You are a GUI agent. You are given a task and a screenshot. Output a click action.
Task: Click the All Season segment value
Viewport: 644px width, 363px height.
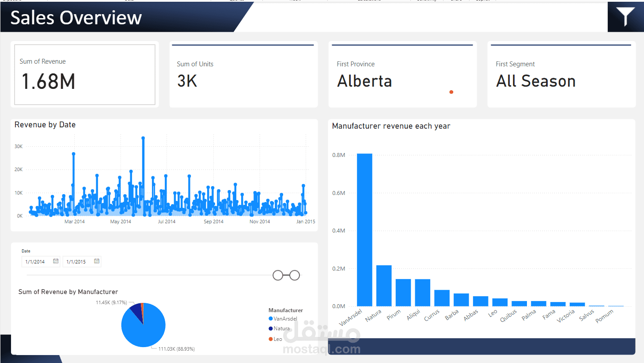pyautogui.click(x=536, y=81)
